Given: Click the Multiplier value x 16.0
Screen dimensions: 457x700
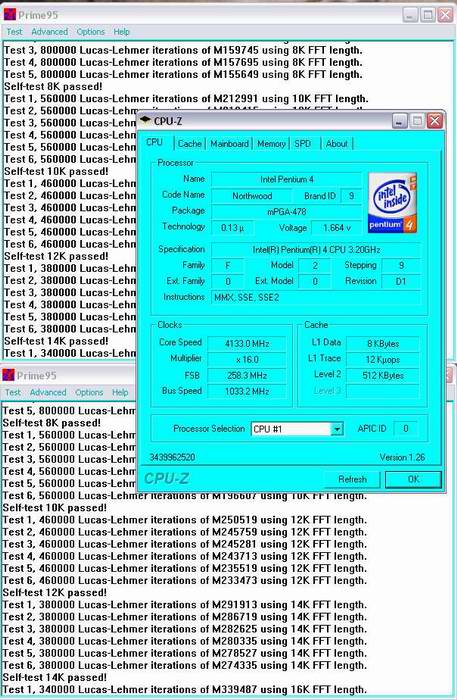Looking at the screenshot, I should click(247, 360).
